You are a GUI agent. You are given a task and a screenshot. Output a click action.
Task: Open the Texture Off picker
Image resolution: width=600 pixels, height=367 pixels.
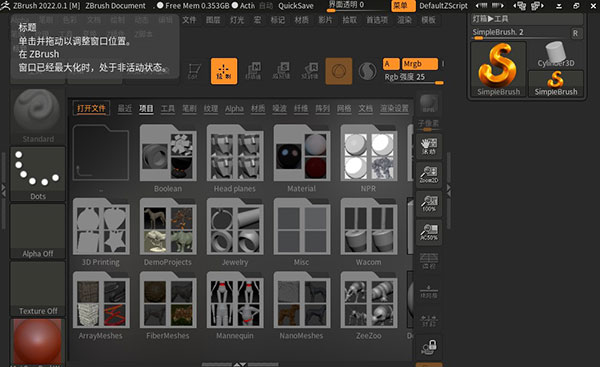tap(38, 289)
